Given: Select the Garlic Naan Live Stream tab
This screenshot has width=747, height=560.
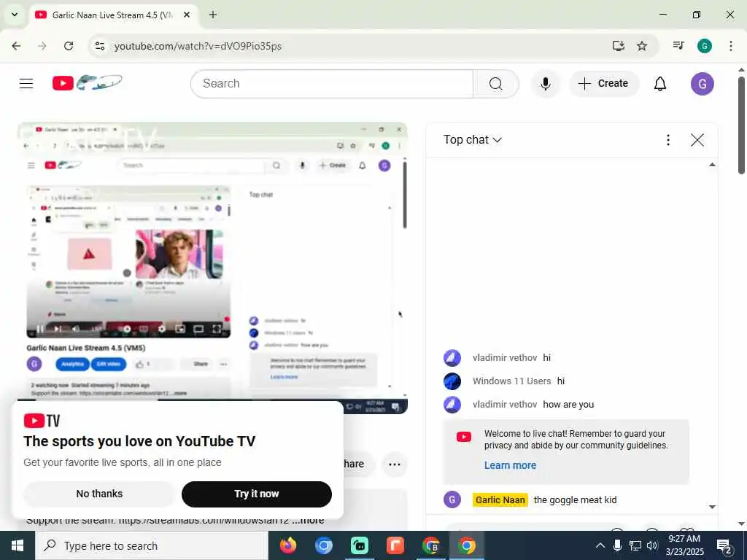Looking at the screenshot, I should click(112, 15).
